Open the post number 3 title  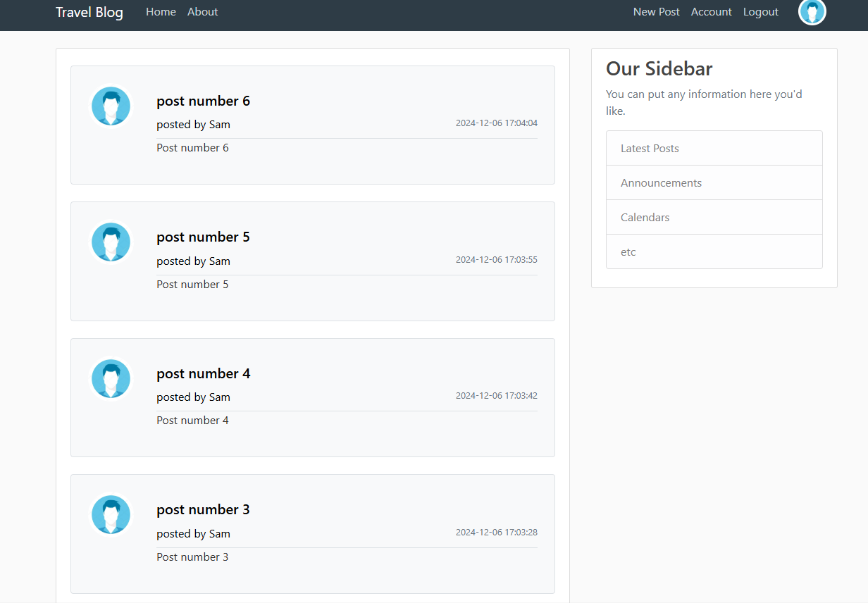(x=203, y=509)
